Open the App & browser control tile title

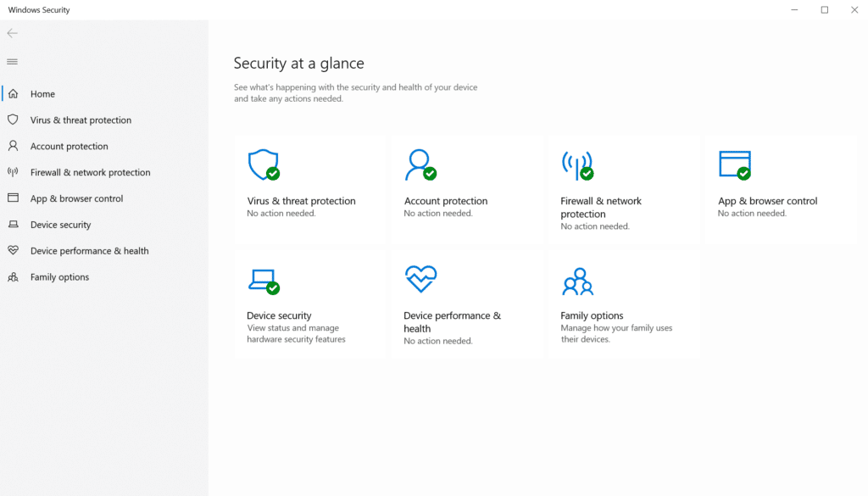(767, 201)
